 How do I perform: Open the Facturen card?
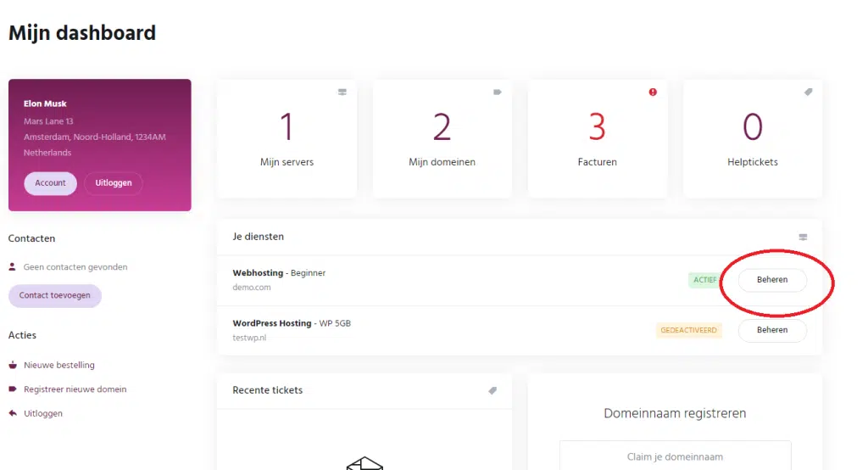pyautogui.click(x=597, y=139)
